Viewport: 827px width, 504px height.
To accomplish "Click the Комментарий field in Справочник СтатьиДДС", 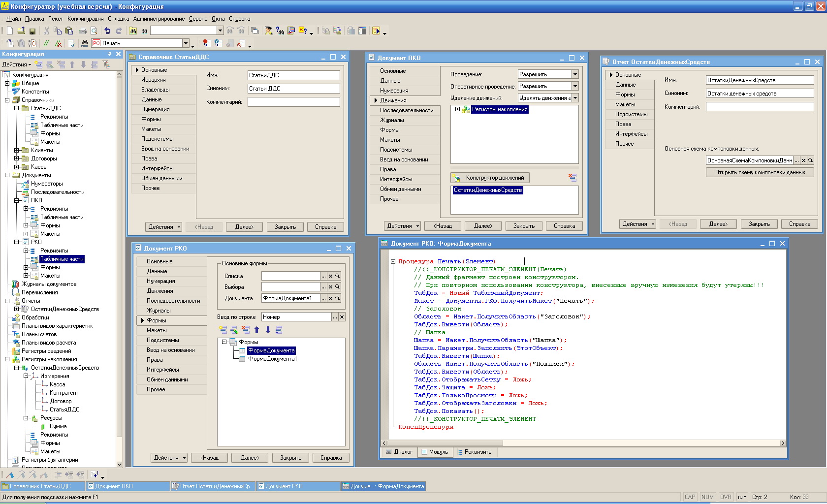I will 293,102.
